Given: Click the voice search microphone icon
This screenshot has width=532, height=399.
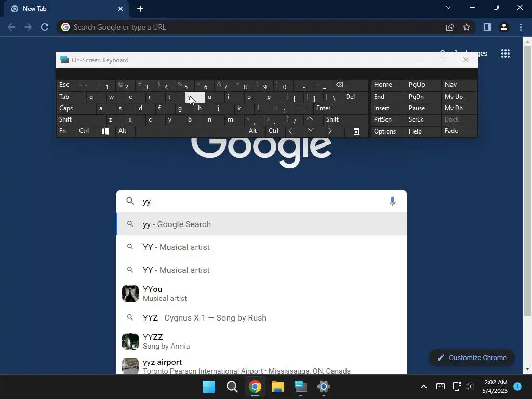Looking at the screenshot, I should coord(392,201).
